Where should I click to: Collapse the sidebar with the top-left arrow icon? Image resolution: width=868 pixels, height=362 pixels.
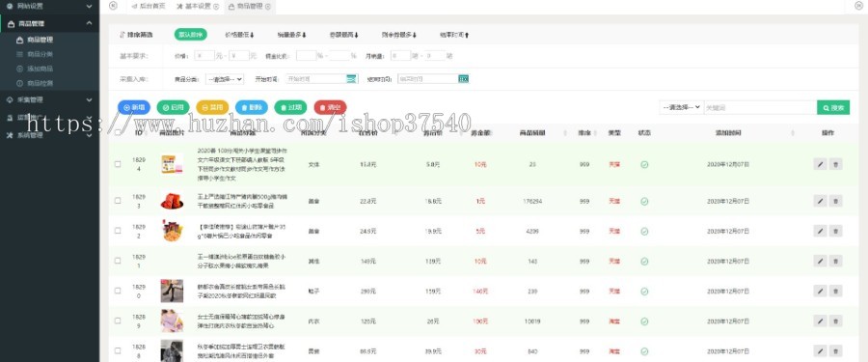tap(114, 6)
